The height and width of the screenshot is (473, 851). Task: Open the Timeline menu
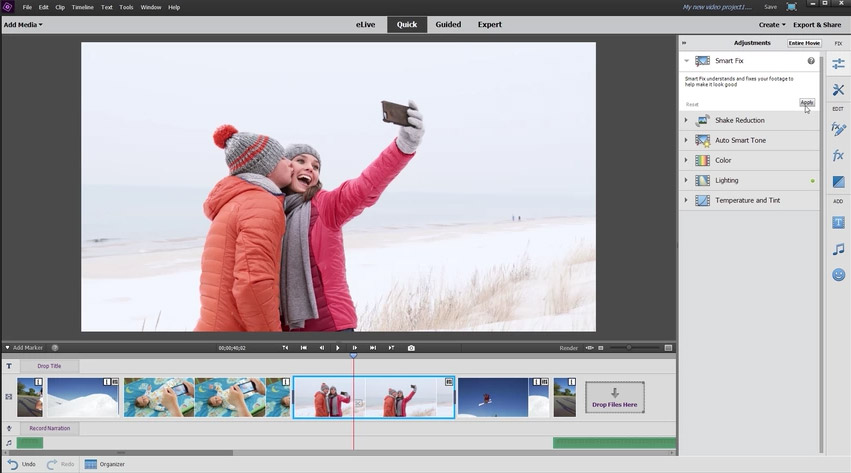point(82,8)
